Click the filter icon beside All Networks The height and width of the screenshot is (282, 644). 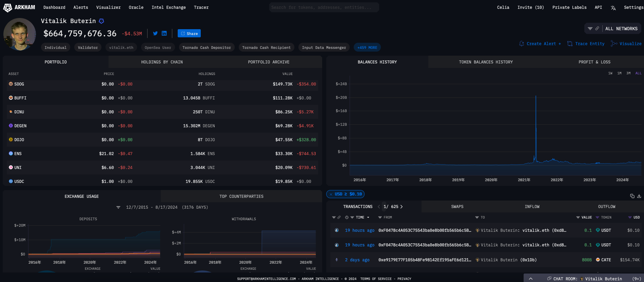pyautogui.click(x=590, y=29)
